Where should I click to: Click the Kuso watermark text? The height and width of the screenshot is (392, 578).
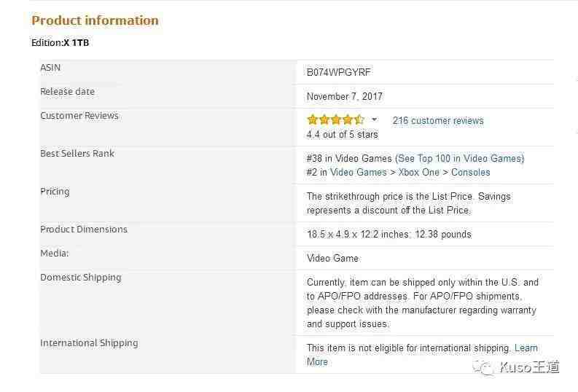click(x=529, y=367)
